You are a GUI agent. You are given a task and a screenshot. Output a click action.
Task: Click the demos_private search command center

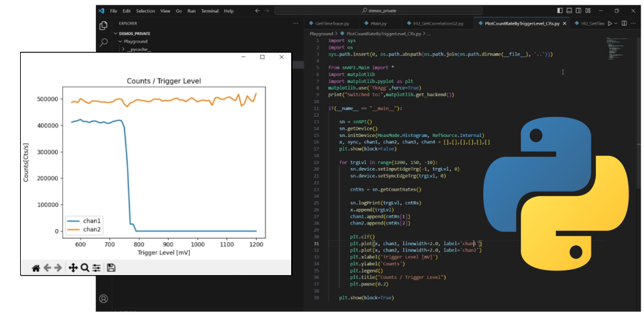[379, 10]
